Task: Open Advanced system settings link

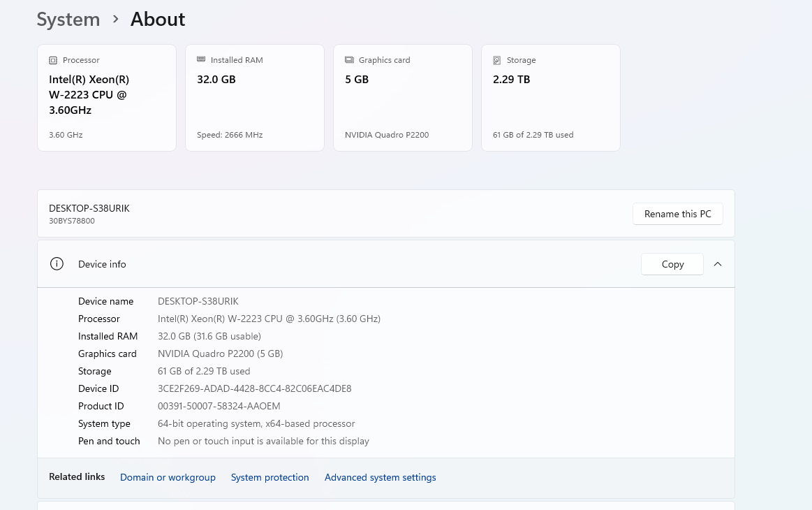Action: (380, 477)
